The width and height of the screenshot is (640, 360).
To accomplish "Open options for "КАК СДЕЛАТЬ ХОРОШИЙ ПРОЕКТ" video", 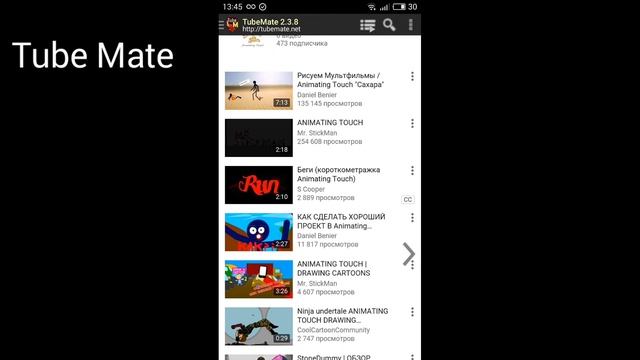I will pyautogui.click(x=412, y=218).
